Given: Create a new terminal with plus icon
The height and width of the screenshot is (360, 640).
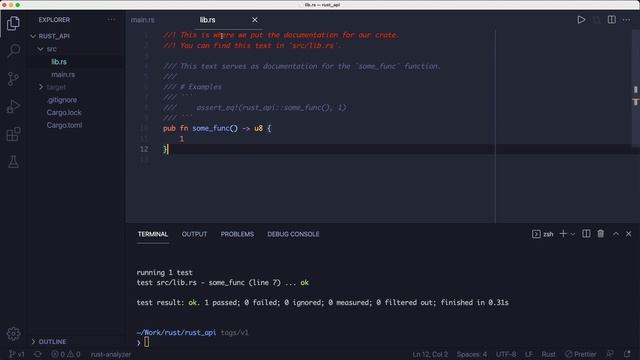Looking at the screenshot, I should [563, 233].
